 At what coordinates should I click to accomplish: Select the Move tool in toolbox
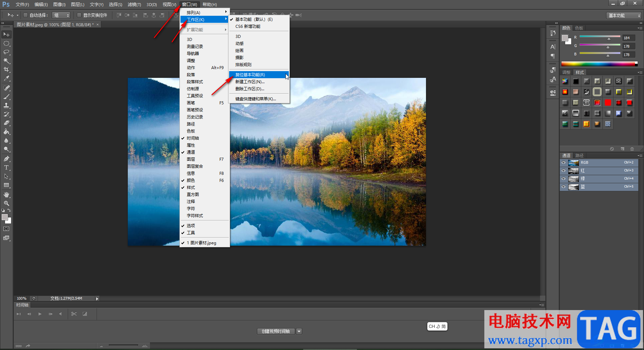[x=6, y=35]
